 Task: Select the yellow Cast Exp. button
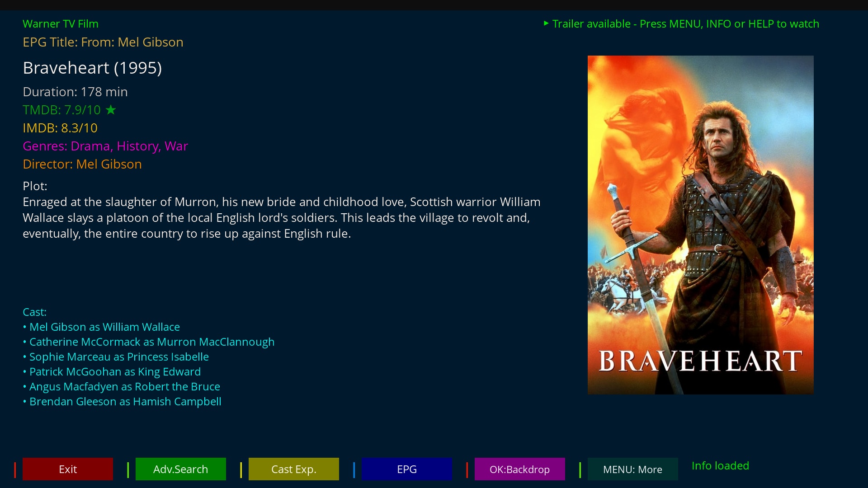coord(294,469)
